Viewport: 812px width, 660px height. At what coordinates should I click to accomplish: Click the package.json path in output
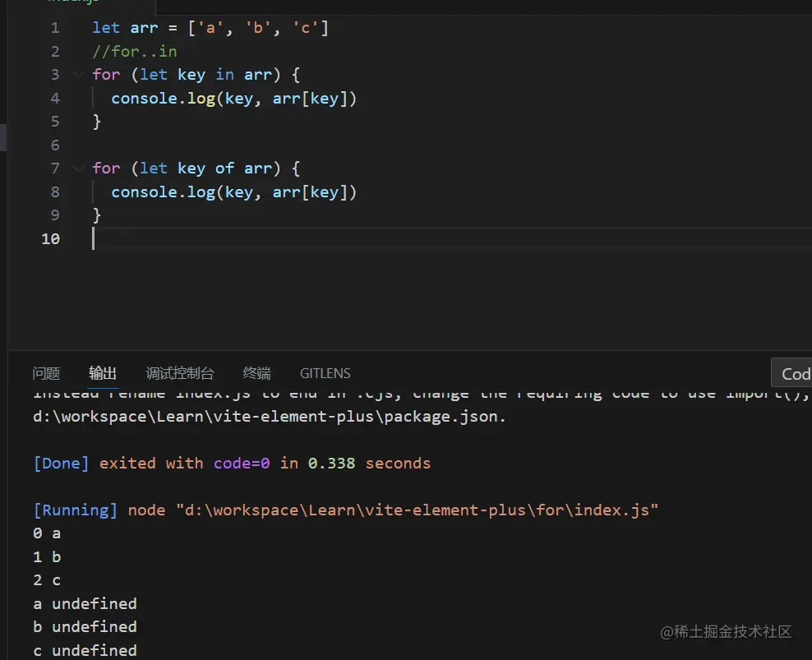click(270, 417)
